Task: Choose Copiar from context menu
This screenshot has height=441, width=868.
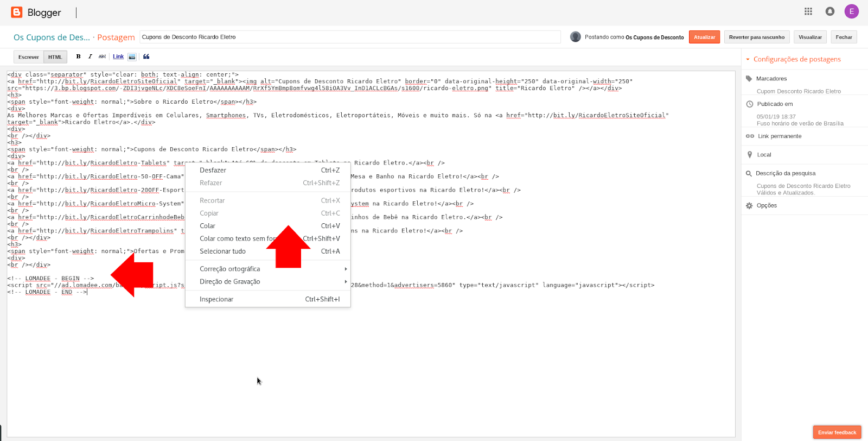Action: point(268,213)
